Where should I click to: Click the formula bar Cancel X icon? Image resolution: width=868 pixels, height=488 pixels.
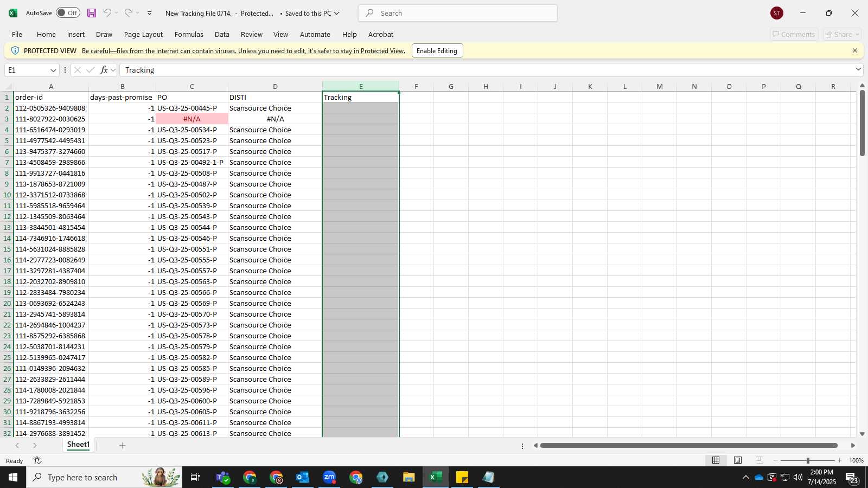pos(78,70)
